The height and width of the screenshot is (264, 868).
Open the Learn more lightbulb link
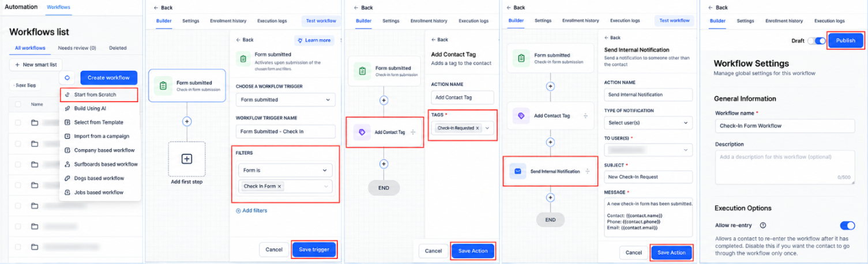pos(314,40)
